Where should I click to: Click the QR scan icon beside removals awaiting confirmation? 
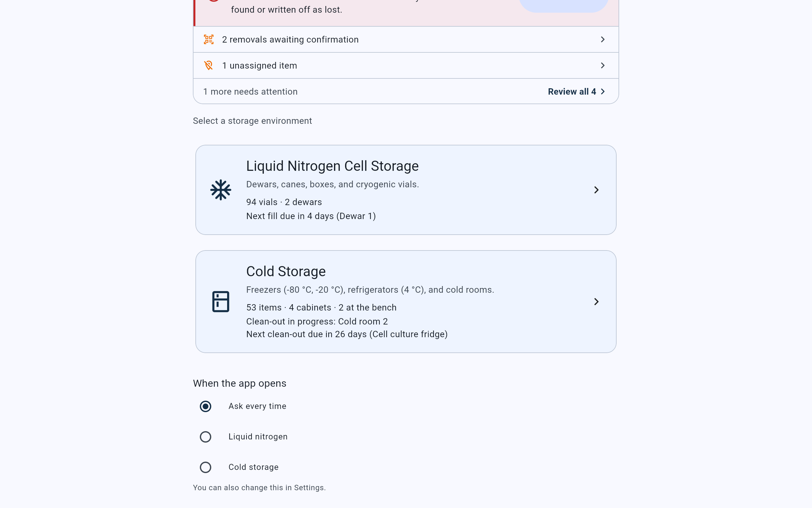(x=208, y=39)
